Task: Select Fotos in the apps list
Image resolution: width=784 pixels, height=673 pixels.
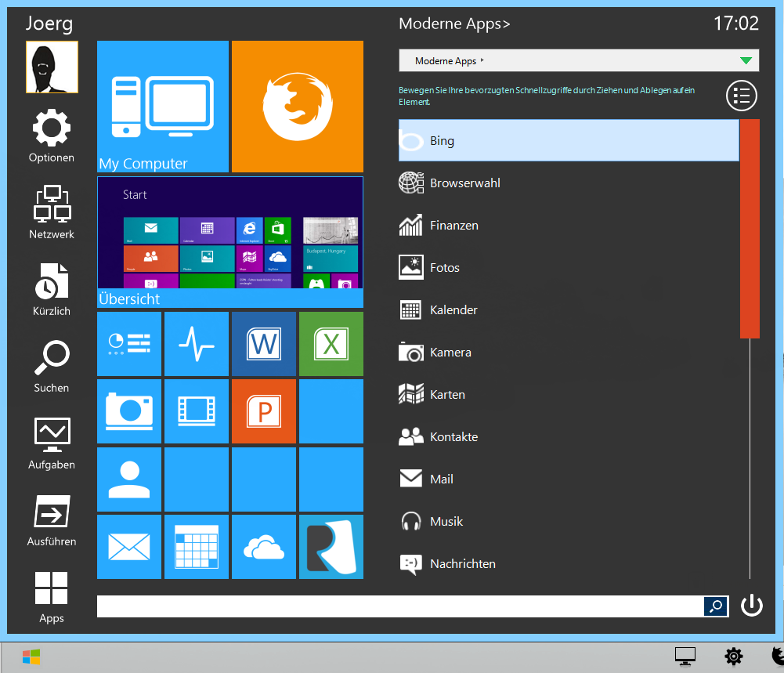Action: 569,267
